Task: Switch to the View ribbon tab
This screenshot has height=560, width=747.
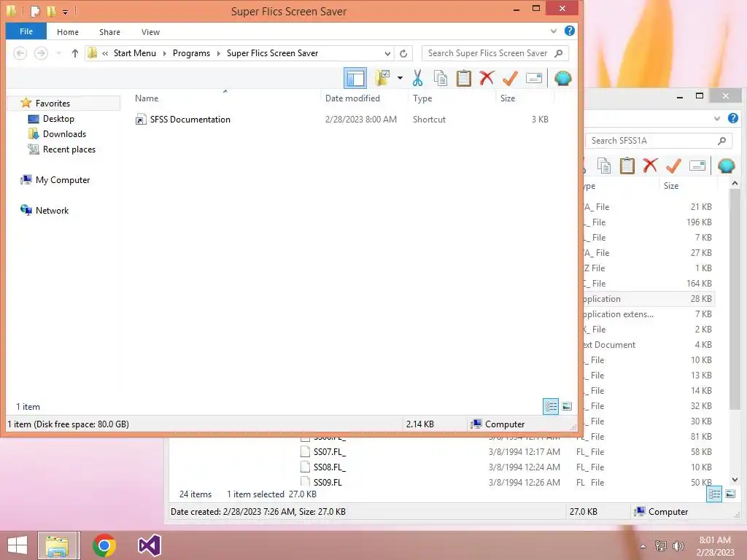Action: tap(150, 32)
